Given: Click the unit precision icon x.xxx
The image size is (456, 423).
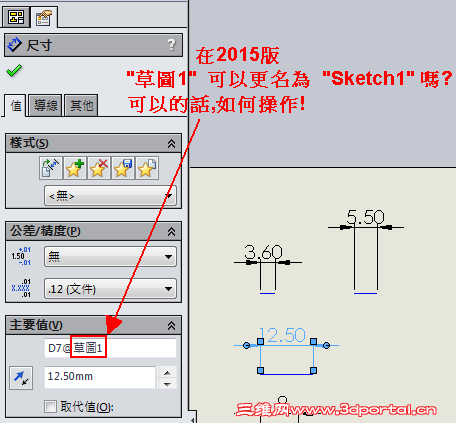Looking at the screenshot, I should (21, 288).
